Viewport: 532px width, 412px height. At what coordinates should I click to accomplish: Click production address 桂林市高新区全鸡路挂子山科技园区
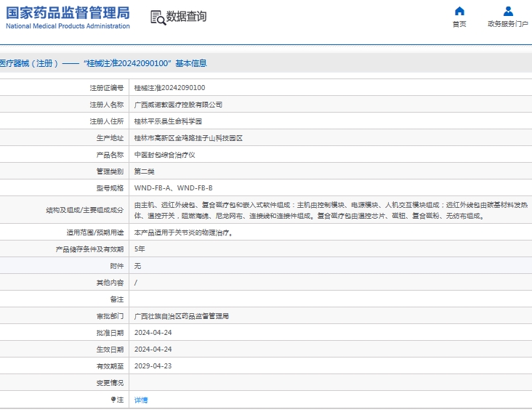[188, 138]
